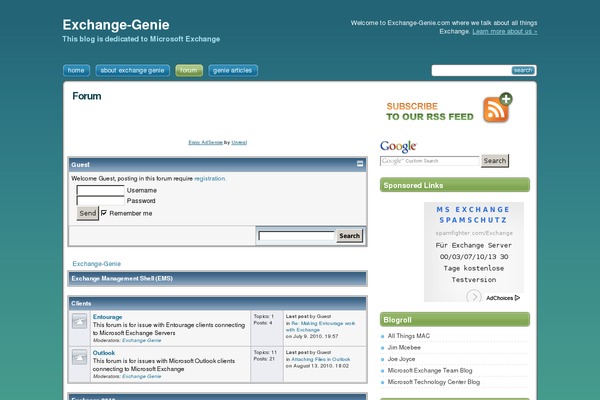Click the Entourage forum folder icon

(80, 321)
